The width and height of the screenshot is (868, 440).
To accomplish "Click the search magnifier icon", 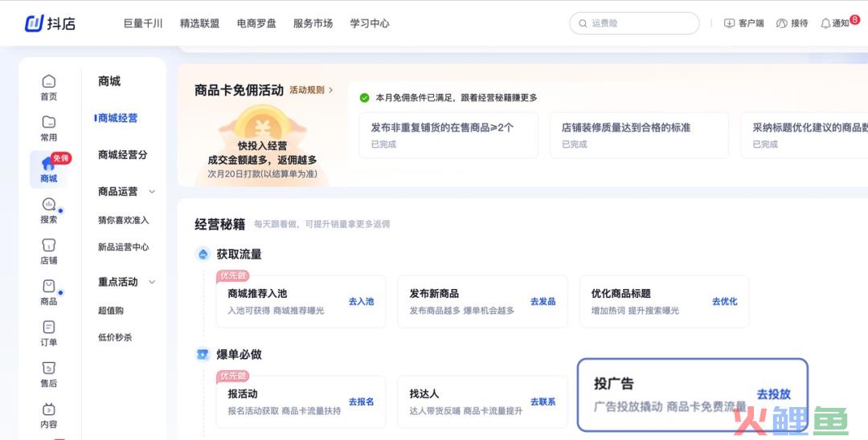I will tap(583, 24).
